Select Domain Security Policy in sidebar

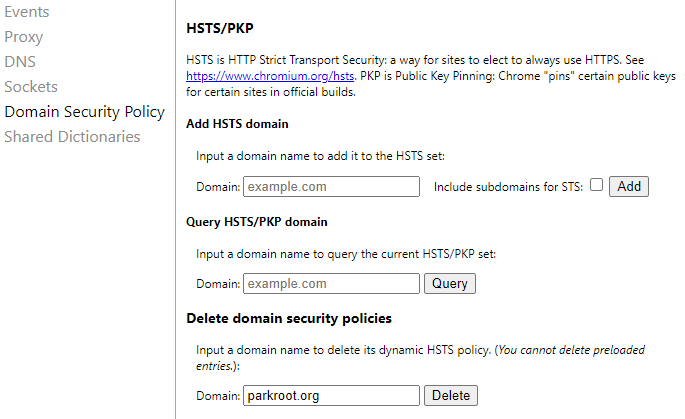pyautogui.click(x=85, y=112)
